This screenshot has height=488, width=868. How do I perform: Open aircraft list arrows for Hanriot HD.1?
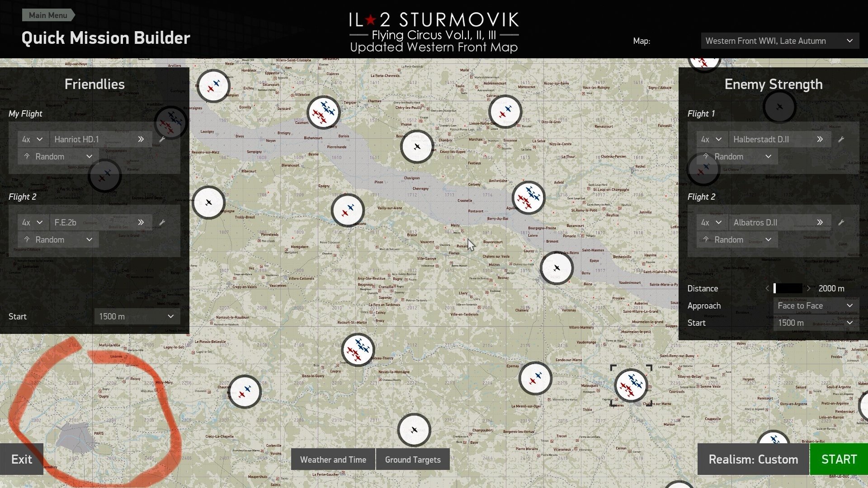[x=141, y=139]
